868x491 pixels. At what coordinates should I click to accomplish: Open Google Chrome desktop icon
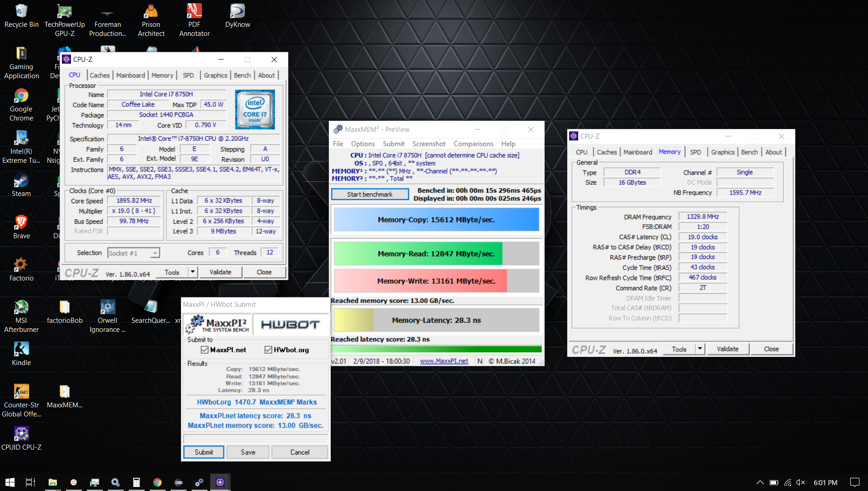point(21,105)
